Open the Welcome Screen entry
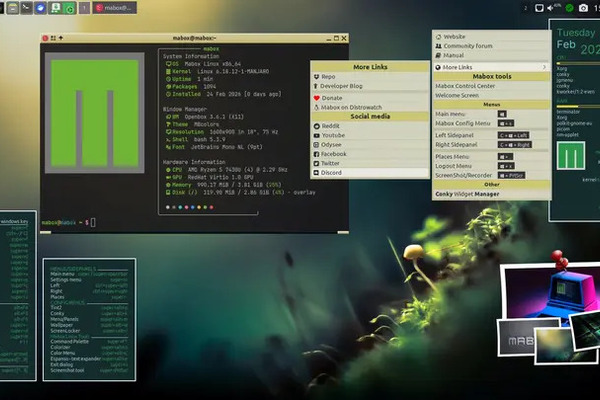Image resolution: width=600 pixels, height=400 pixels. coord(492,95)
